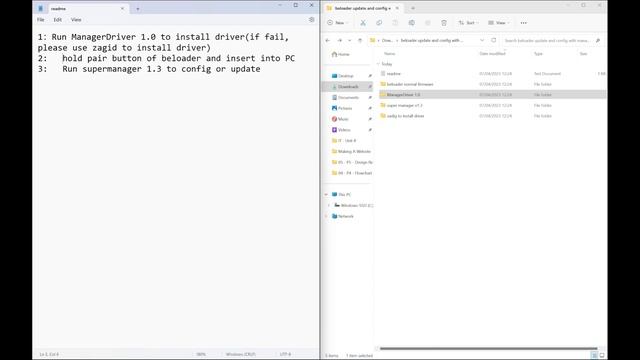Collapse the This PC tree node
The height and width of the screenshot is (360, 640).
point(326,195)
